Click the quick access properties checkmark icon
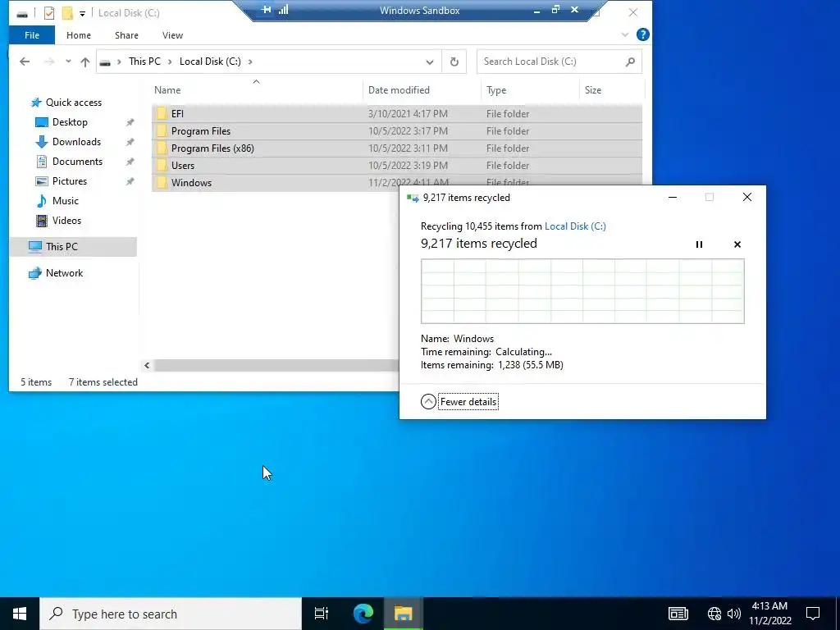Image resolution: width=840 pixels, height=630 pixels. pos(48,13)
